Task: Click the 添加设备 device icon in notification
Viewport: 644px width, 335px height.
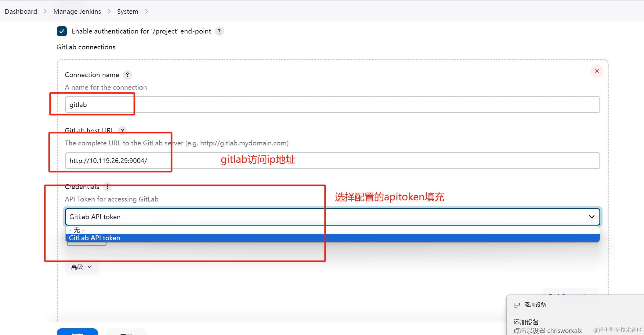Action: (x=517, y=305)
